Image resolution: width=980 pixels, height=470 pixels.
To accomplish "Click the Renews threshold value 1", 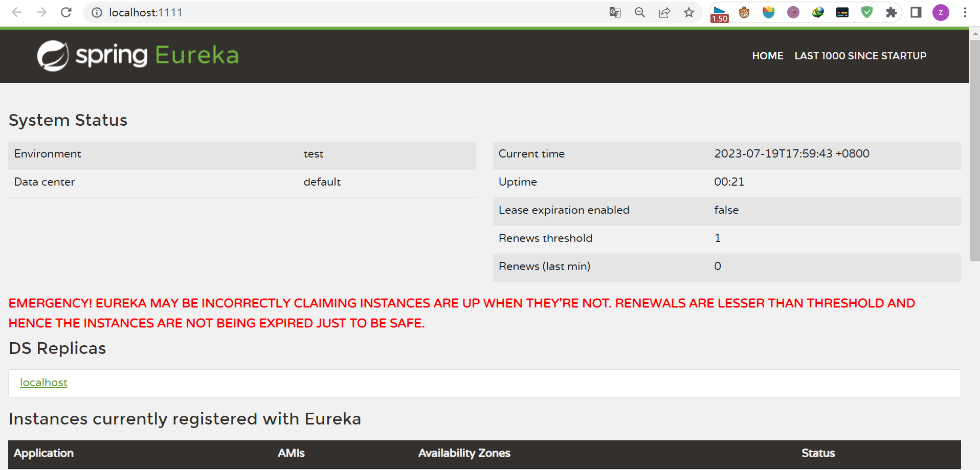I will click(718, 238).
